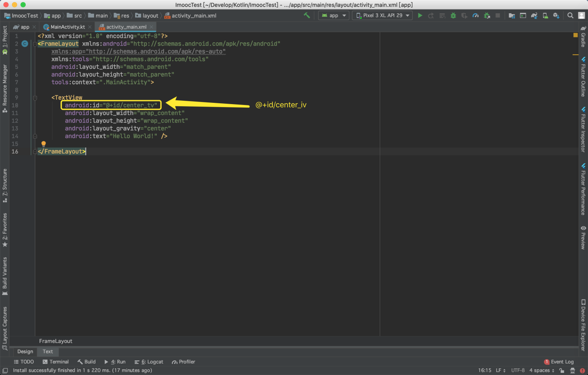Screen dimensions: 588x375
Task: Open the Flutter Outline side panel
Action: point(583,77)
